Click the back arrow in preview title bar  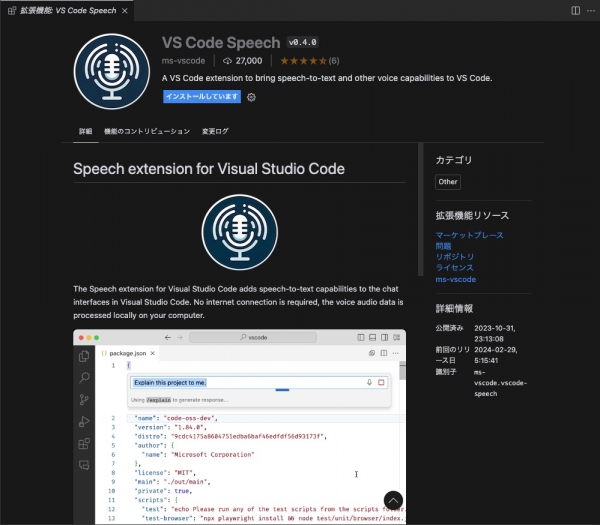click(x=168, y=338)
